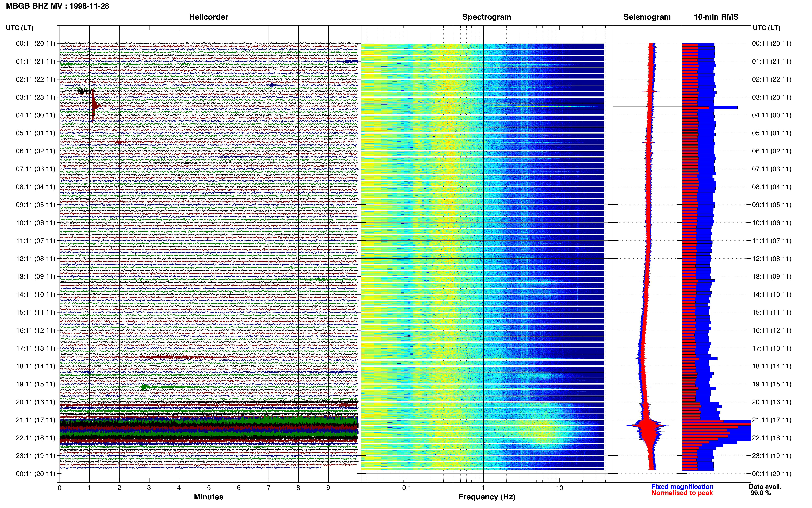Select the 'Spectrogram' panel heading
Screen dimensions: 812x508
tap(487, 17)
